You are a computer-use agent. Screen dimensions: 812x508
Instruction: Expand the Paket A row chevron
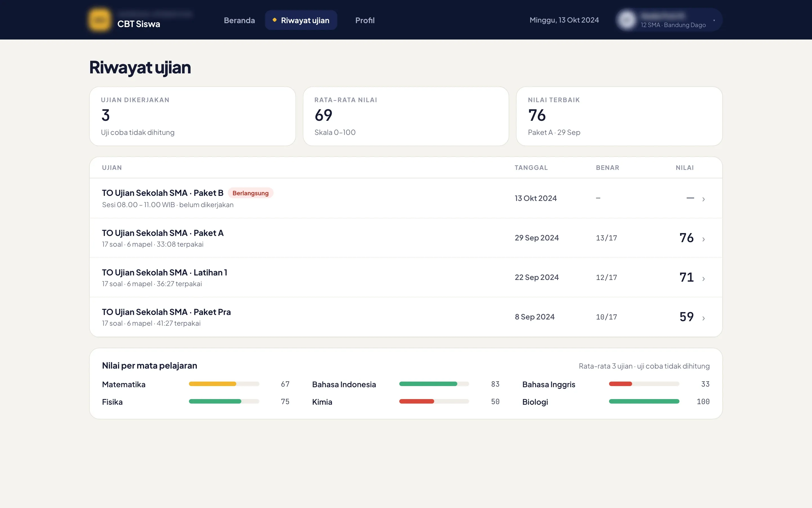click(x=704, y=239)
